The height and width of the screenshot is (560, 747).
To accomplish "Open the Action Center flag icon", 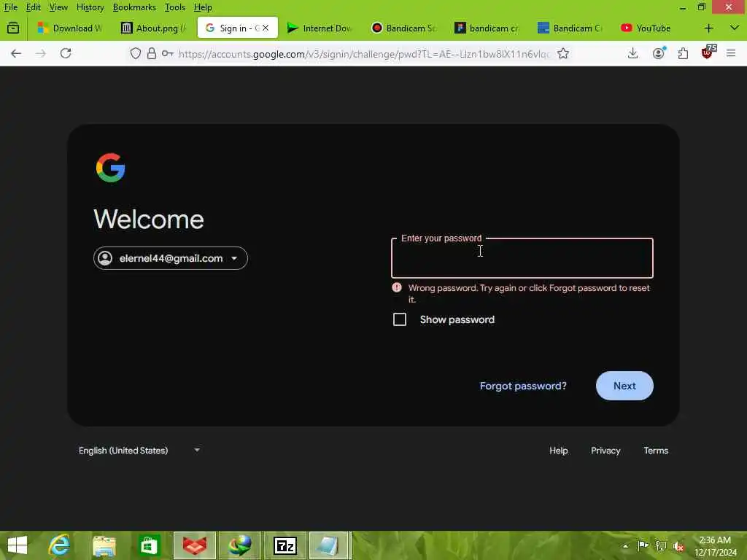I will pos(643,545).
